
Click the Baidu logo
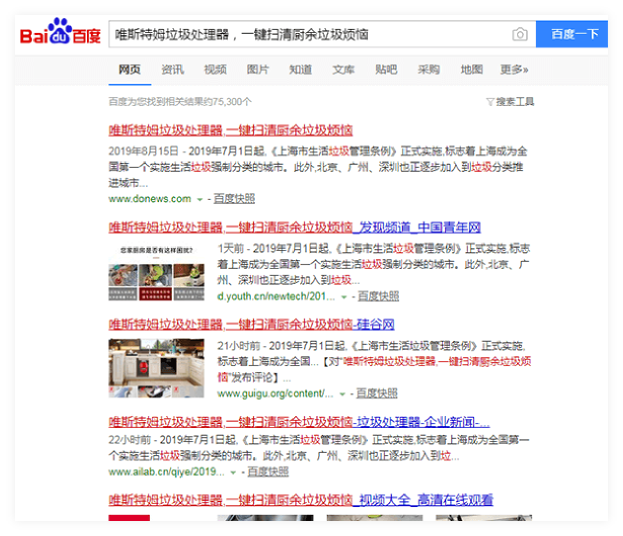tap(60, 31)
